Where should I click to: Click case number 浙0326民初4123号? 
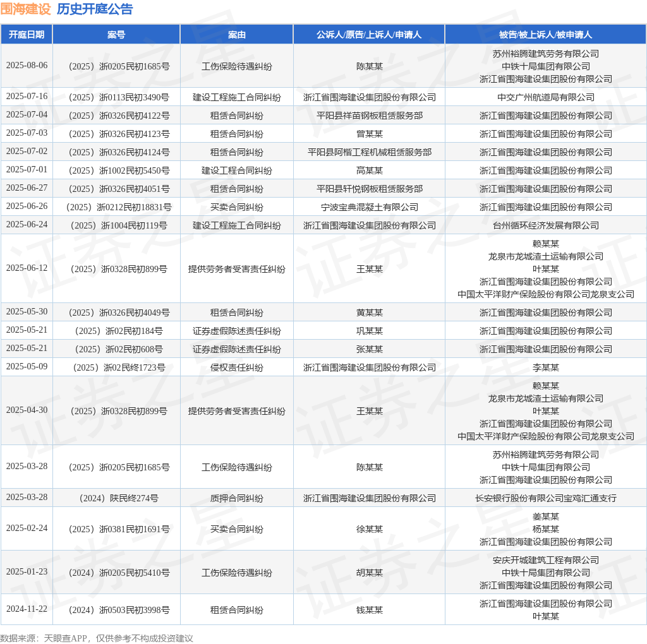point(119,134)
